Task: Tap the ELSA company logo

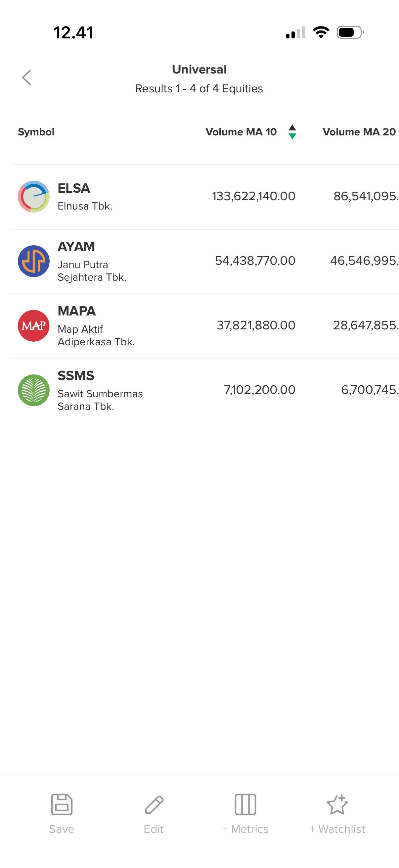Action: [x=34, y=196]
